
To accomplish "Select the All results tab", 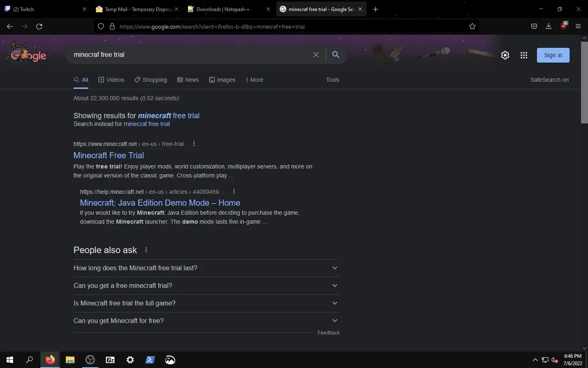I will click(81, 80).
